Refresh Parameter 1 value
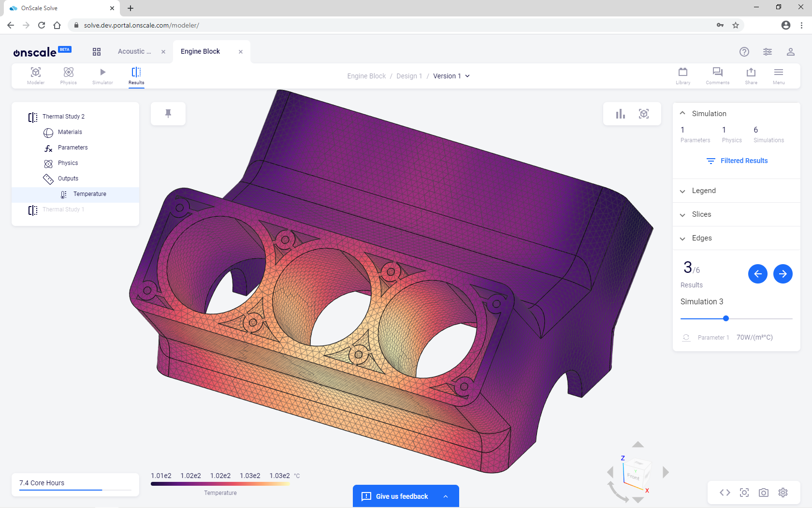Image resolution: width=812 pixels, height=508 pixels. 686,338
